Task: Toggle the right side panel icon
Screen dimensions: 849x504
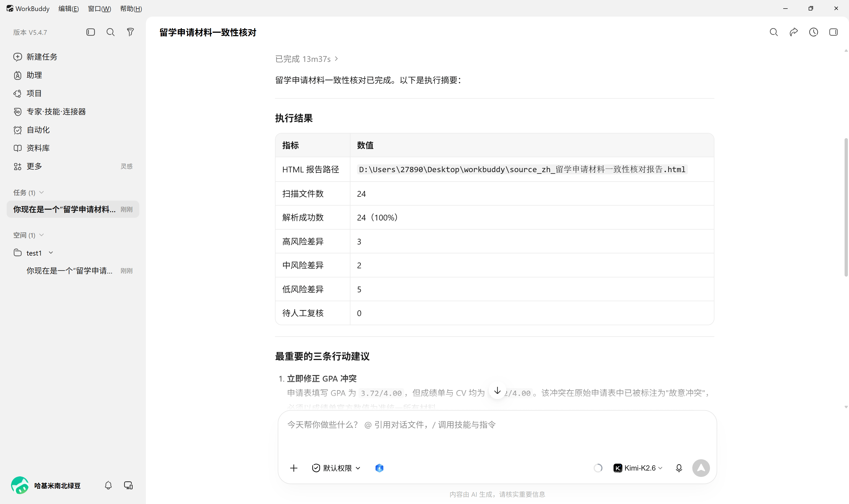Action: [x=833, y=32]
